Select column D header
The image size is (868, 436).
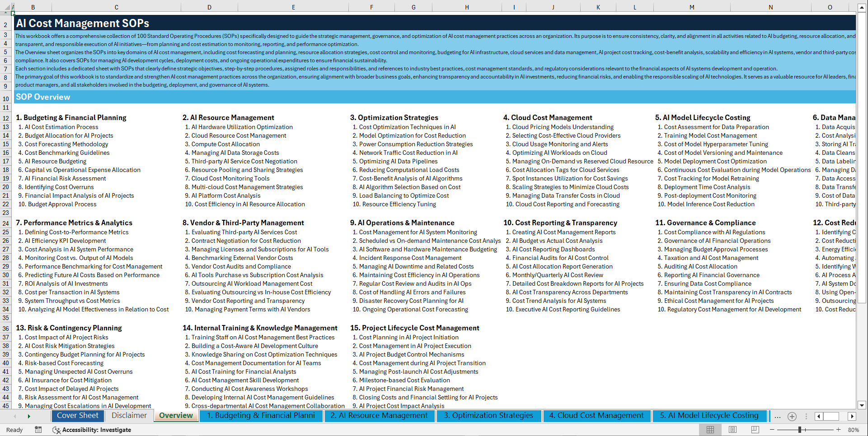(x=209, y=7)
